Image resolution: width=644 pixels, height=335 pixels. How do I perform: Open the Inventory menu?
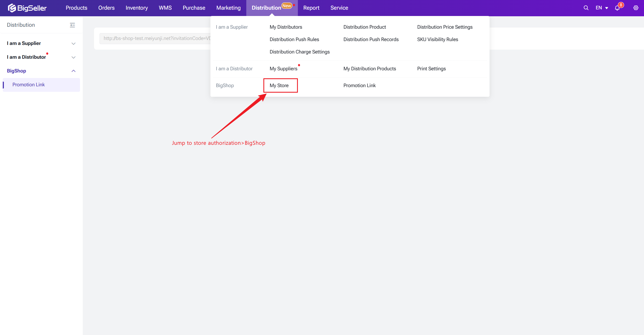pyautogui.click(x=137, y=8)
